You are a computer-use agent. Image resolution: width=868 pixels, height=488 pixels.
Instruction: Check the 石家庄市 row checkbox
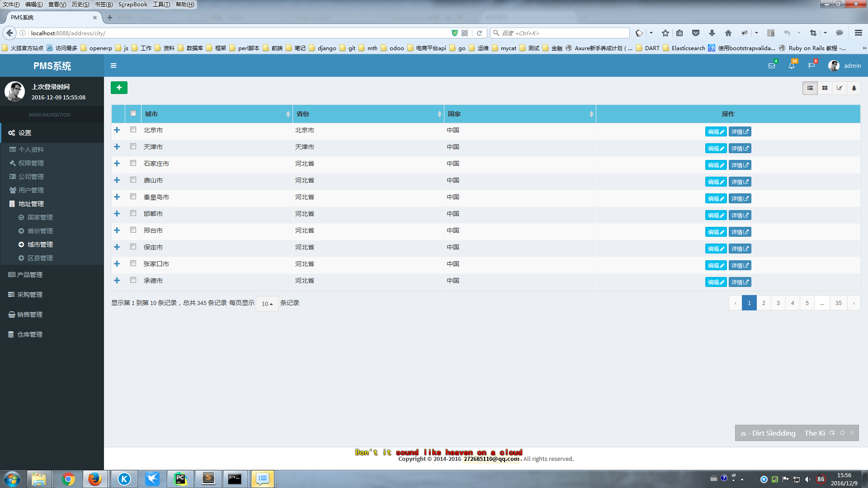(x=133, y=163)
